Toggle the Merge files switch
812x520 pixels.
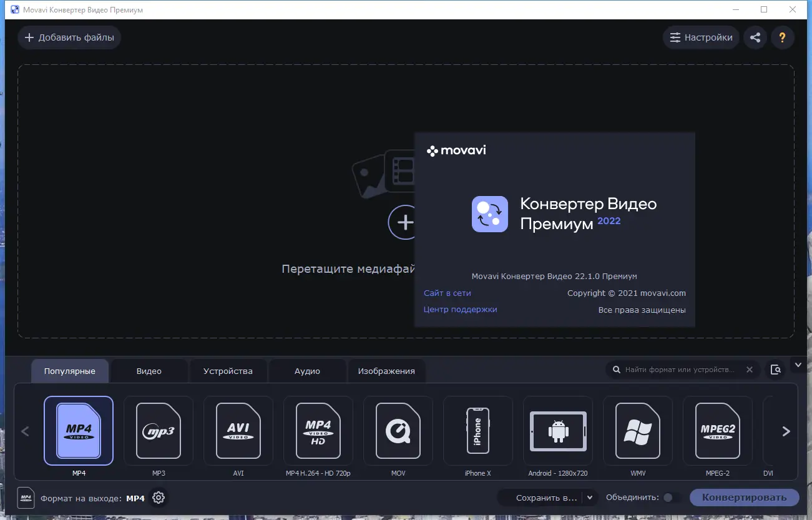[x=672, y=498]
